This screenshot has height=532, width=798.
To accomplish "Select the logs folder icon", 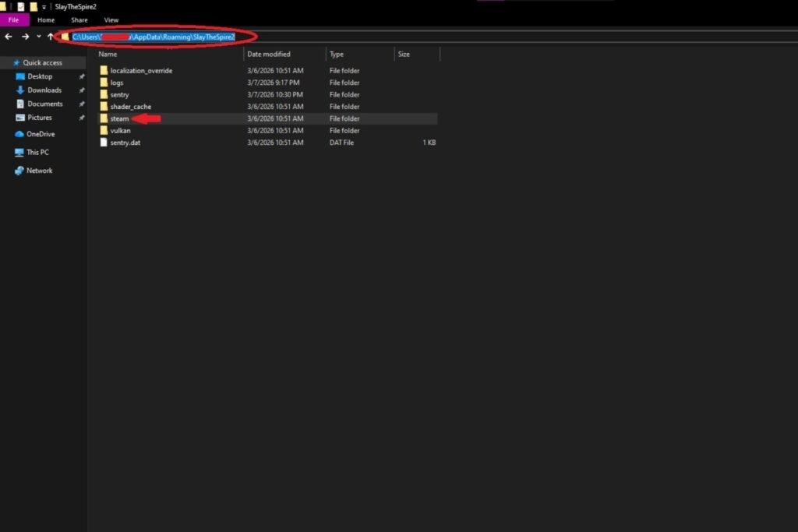I will coord(104,83).
